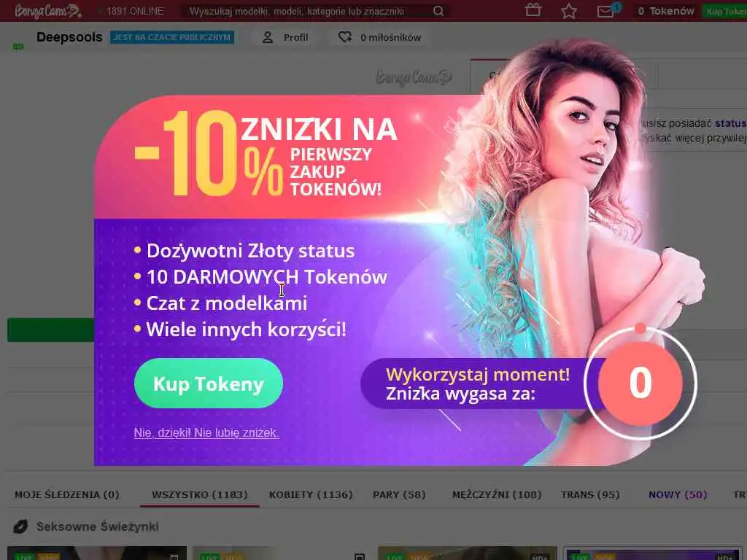The height and width of the screenshot is (560, 747).
Task: Open the messages envelope icon
Action: click(605, 11)
